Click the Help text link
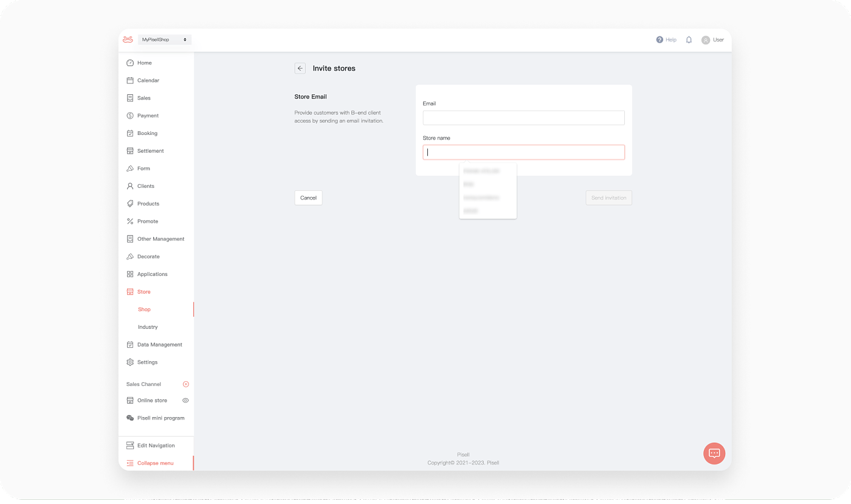 pyautogui.click(x=671, y=40)
